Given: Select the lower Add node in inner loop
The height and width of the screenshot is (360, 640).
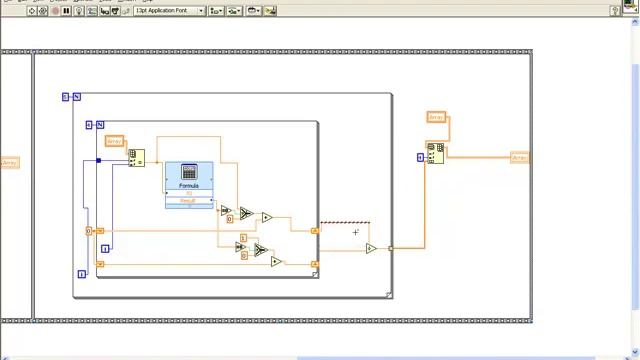Looking at the screenshot, I should point(276,261).
